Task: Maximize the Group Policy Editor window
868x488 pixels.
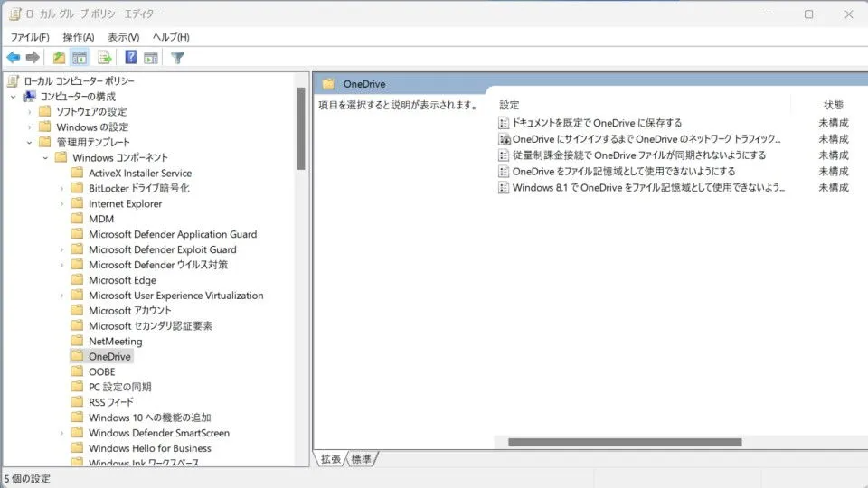Action: 808,14
